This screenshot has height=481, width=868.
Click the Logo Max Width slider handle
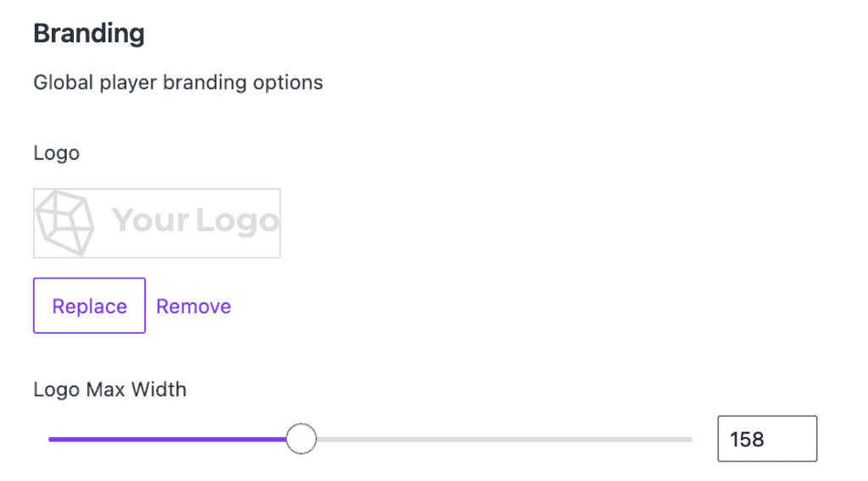(x=301, y=439)
